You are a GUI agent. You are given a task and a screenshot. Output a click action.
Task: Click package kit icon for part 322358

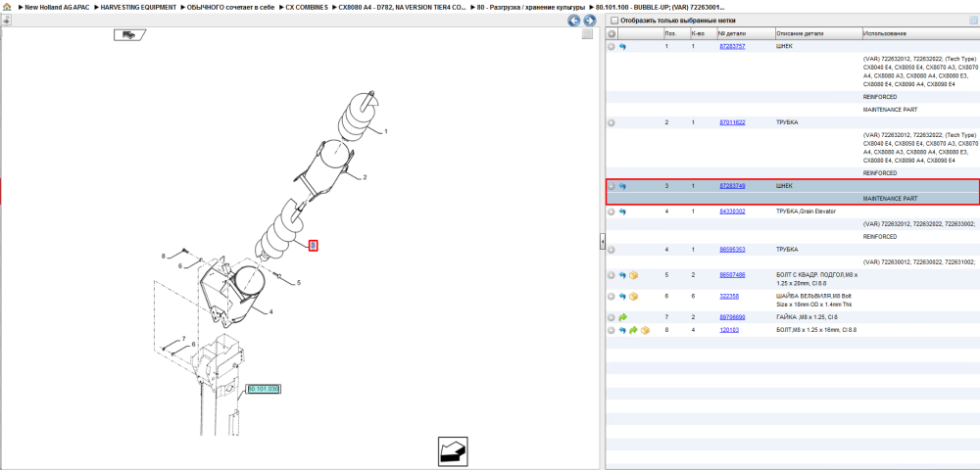coord(633,297)
